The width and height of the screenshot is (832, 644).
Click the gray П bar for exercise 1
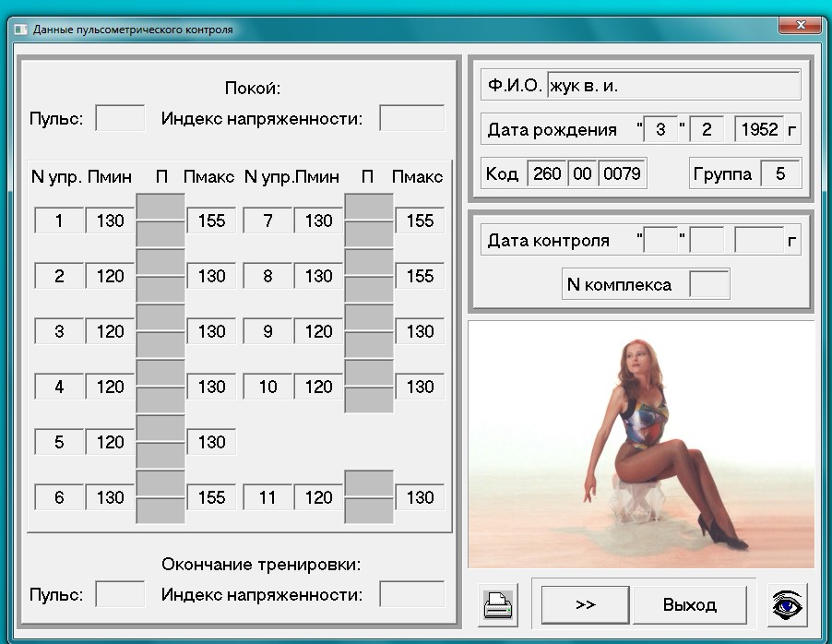(160, 221)
